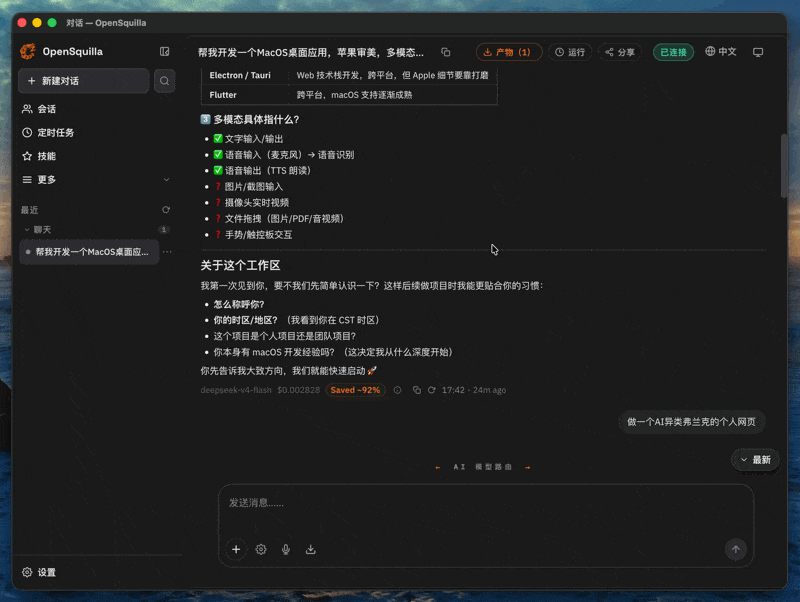The image size is (800, 602).
Task: Copy the conversation title with copy icon
Action: coord(445,52)
